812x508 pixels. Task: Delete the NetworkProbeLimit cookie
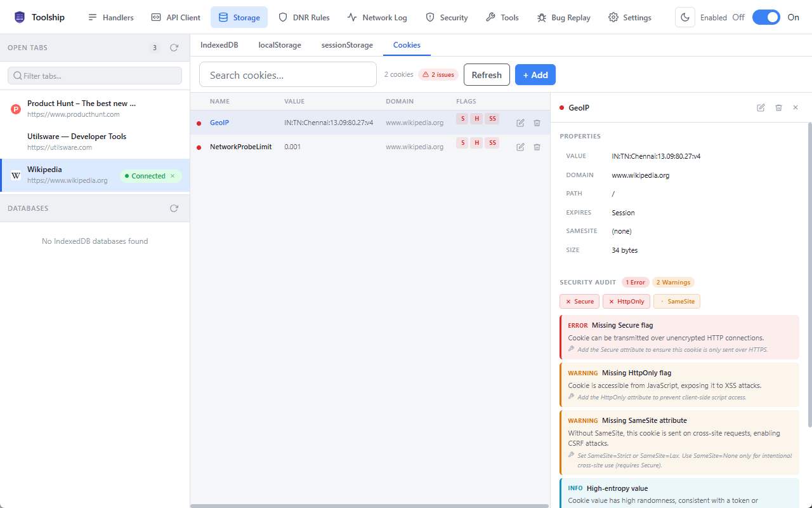537,147
